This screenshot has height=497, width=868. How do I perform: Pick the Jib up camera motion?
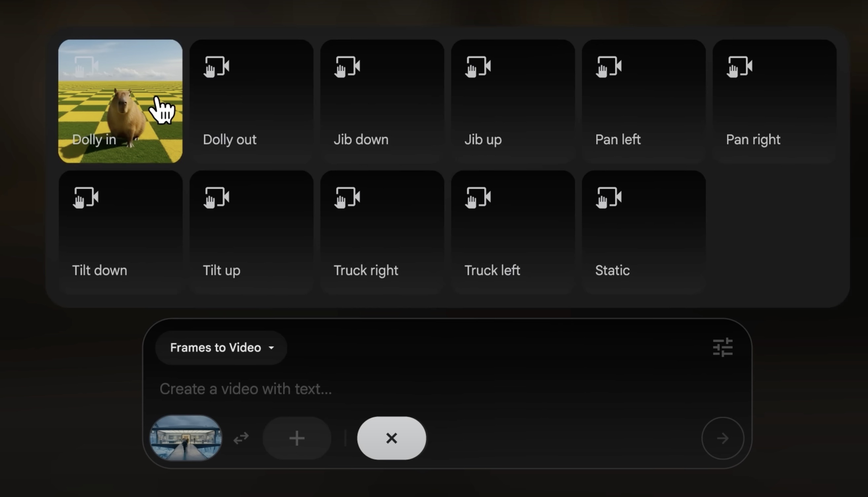pos(513,101)
